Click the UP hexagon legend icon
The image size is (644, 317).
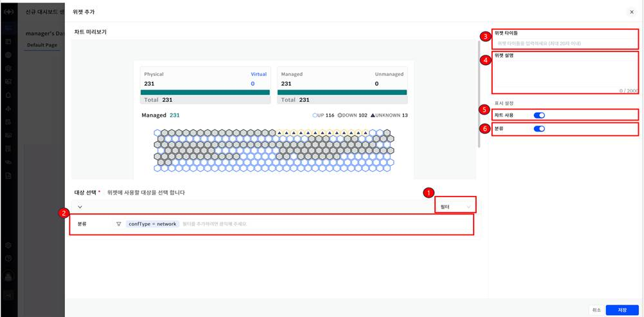tap(315, 115)
